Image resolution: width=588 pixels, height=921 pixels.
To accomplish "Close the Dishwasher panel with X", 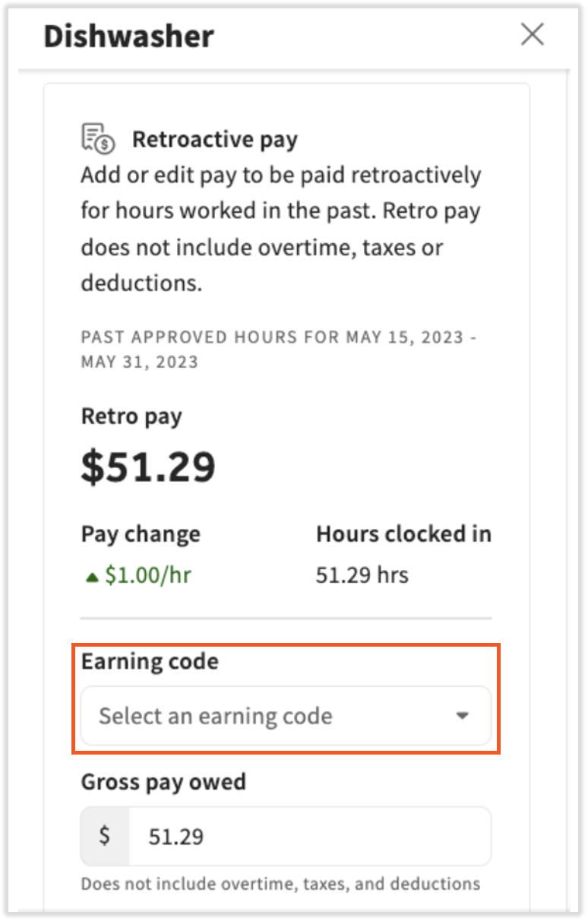I will (532, 34).
